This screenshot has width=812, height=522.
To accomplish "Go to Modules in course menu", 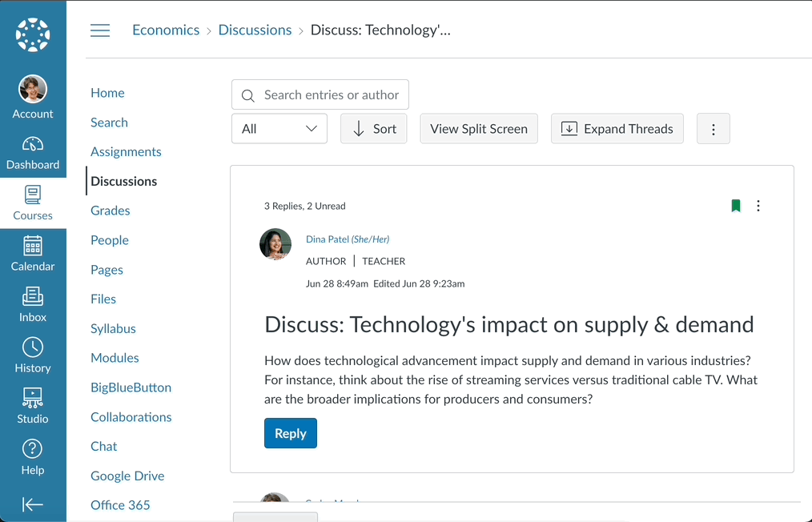I will 115,358.
